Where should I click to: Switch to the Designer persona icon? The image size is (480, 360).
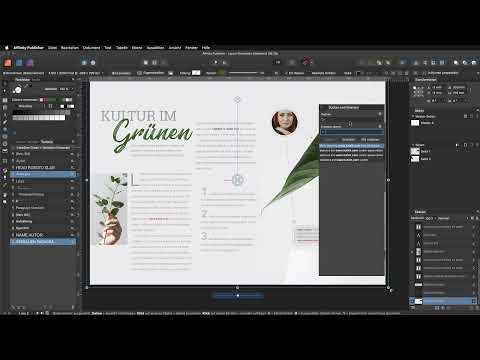(19, 63)
